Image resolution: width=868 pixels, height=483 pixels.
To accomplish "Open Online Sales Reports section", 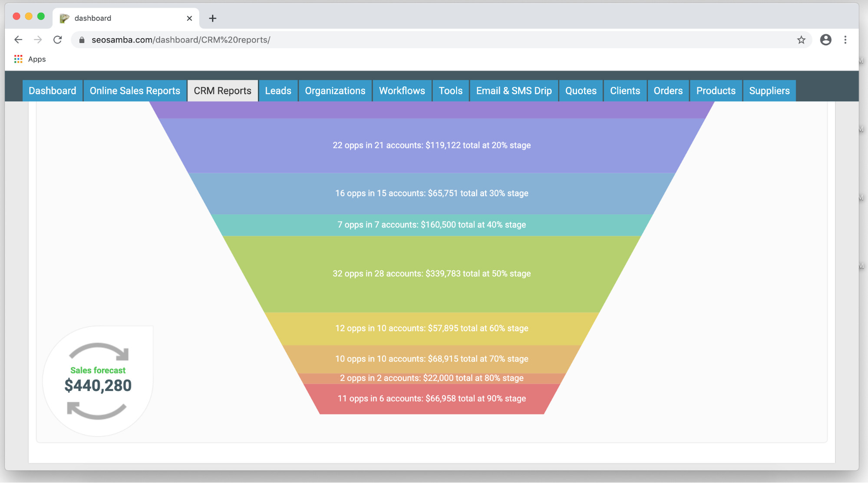I will coord(135,90).
